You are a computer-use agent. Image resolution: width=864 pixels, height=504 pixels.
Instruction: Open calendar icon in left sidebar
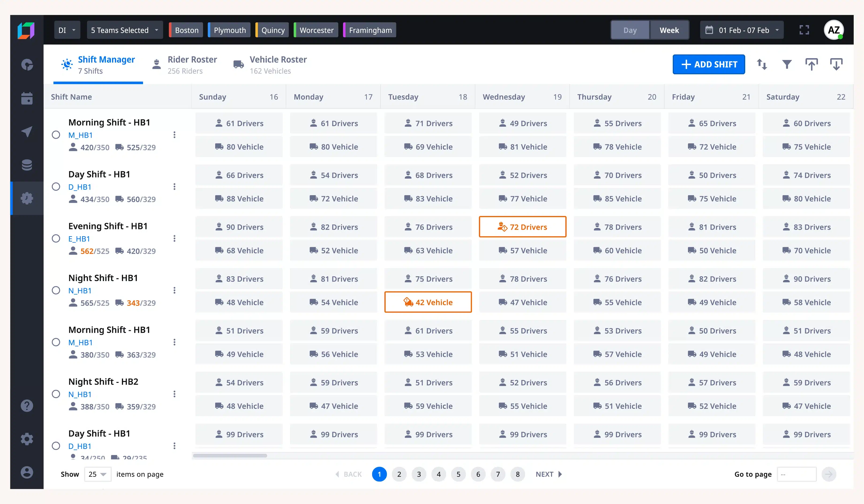(x=27, y=98)
